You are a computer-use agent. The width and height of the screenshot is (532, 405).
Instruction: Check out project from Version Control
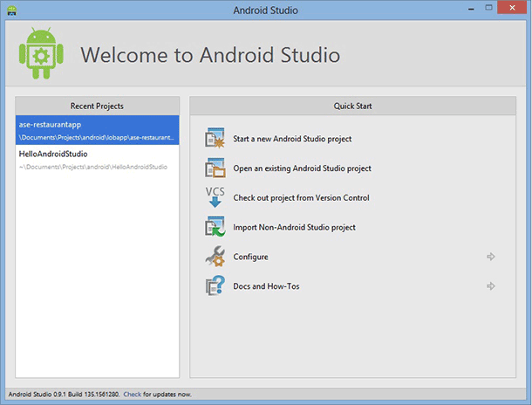pos(301,198)
